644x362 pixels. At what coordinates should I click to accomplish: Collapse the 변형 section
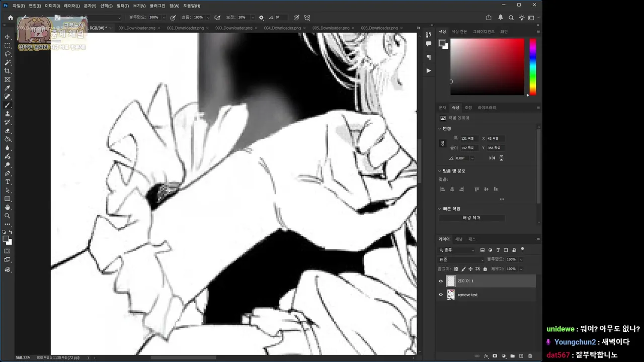(x=440, y=128)
